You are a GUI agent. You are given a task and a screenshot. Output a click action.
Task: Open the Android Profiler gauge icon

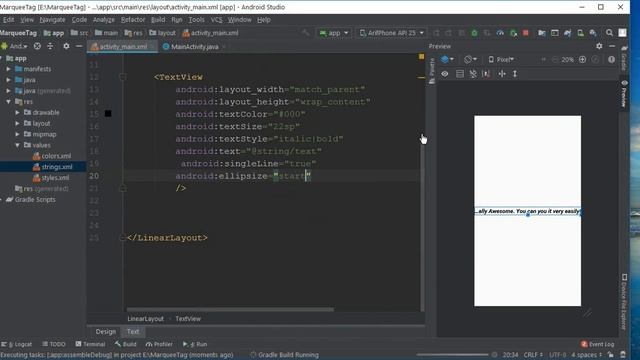[500, 33]
